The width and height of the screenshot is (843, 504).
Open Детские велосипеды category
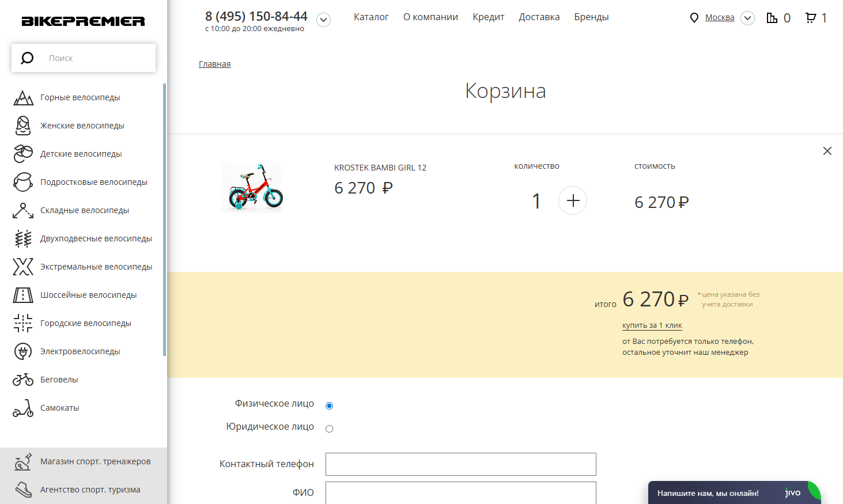coord(81,154)
